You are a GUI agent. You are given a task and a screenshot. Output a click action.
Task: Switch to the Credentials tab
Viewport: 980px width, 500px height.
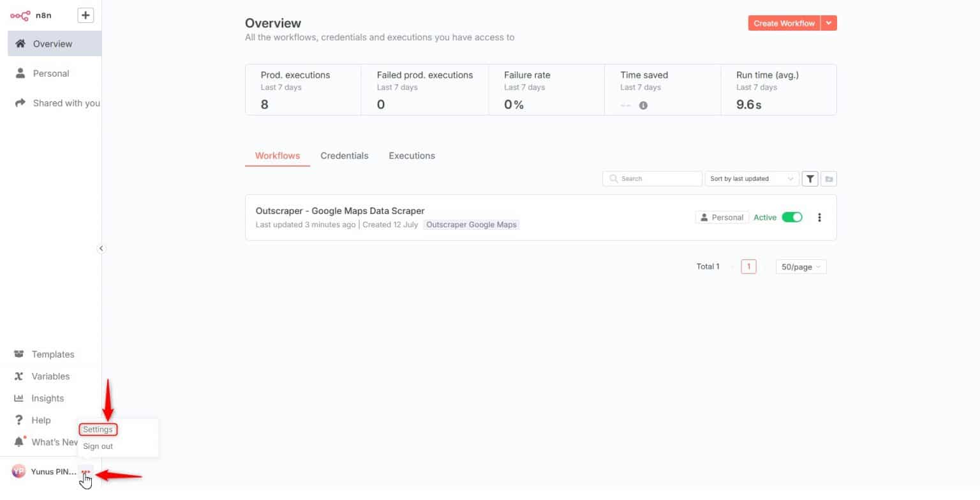[345, 155]
